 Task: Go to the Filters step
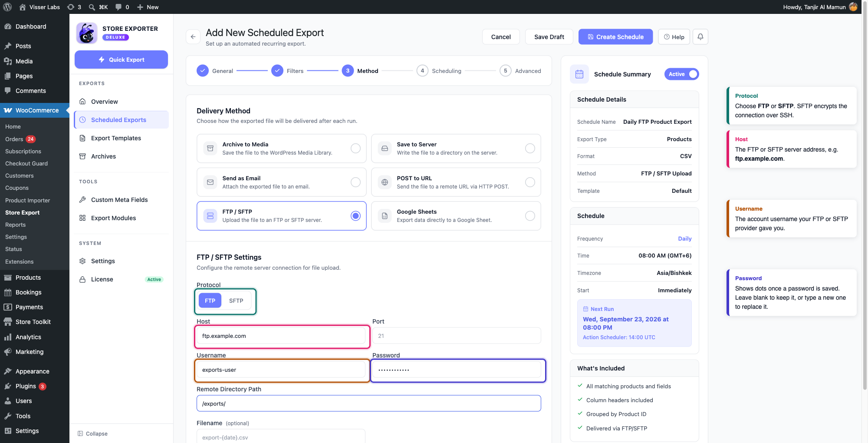[x=287, y=71]
